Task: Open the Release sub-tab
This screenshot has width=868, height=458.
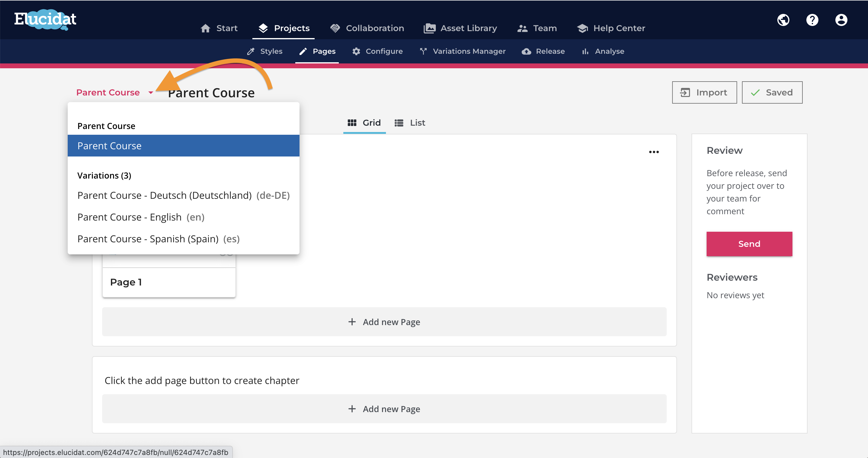Action: 543,51
